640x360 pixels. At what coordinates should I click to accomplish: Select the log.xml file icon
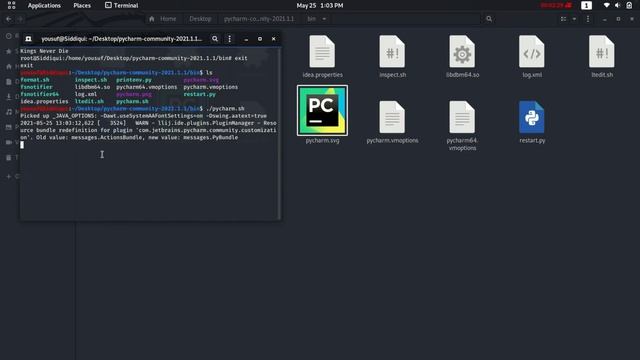[x=532, y=51]
